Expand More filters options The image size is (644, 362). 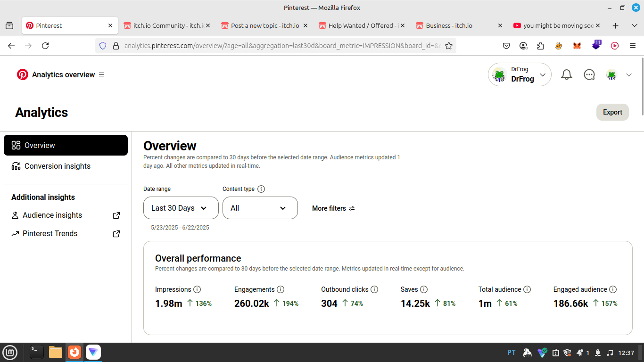click(333, 208)
